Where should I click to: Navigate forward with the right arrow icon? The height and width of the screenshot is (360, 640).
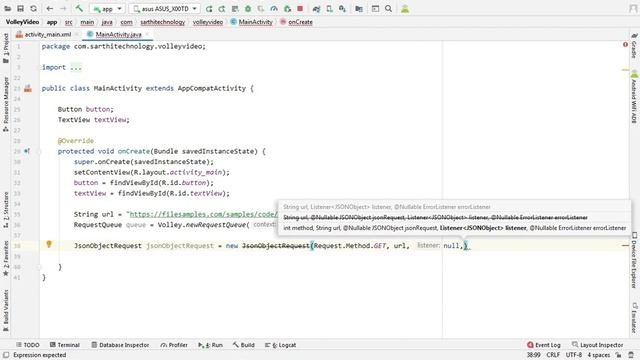pos(63,9)
